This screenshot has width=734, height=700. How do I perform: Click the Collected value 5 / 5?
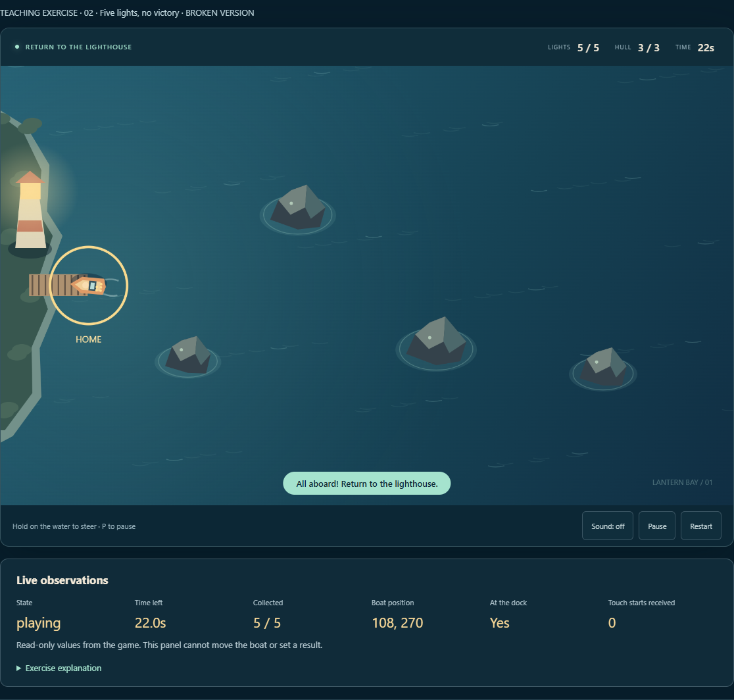[x=267, y=623]
